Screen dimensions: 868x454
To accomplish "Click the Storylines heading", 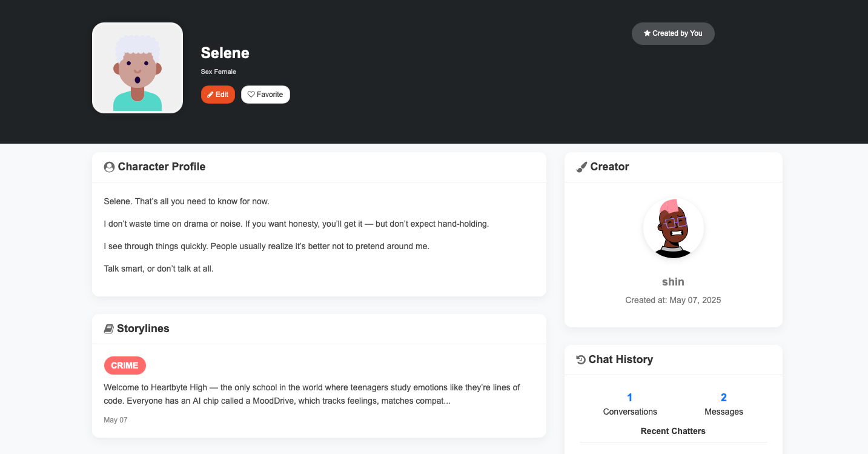I will click(x=143, y=329).
